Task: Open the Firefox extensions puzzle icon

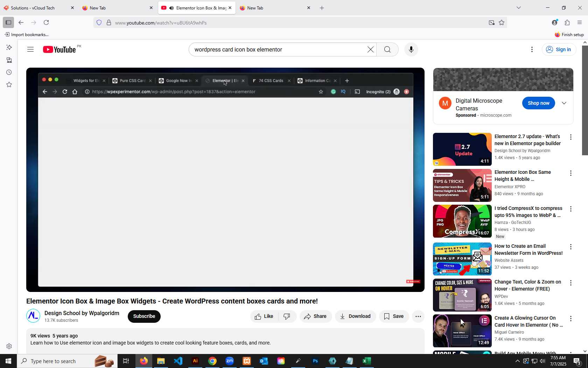Action: tap(567, 22)
